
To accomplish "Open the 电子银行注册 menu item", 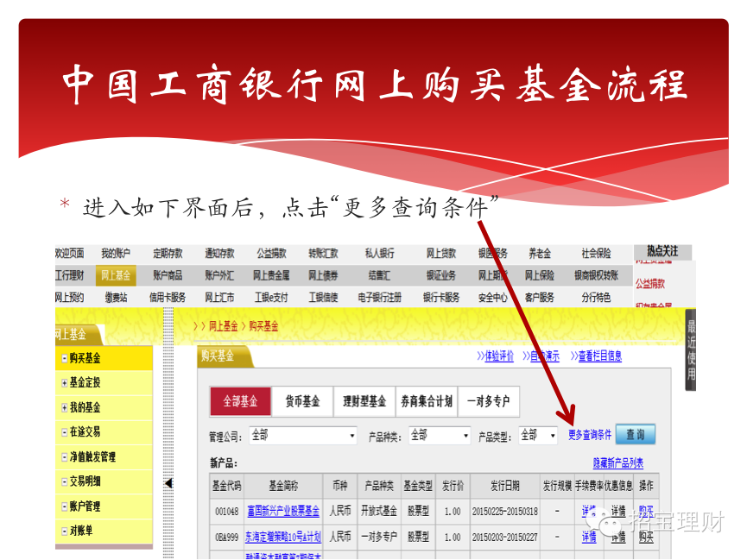I will tap(380, 298).
